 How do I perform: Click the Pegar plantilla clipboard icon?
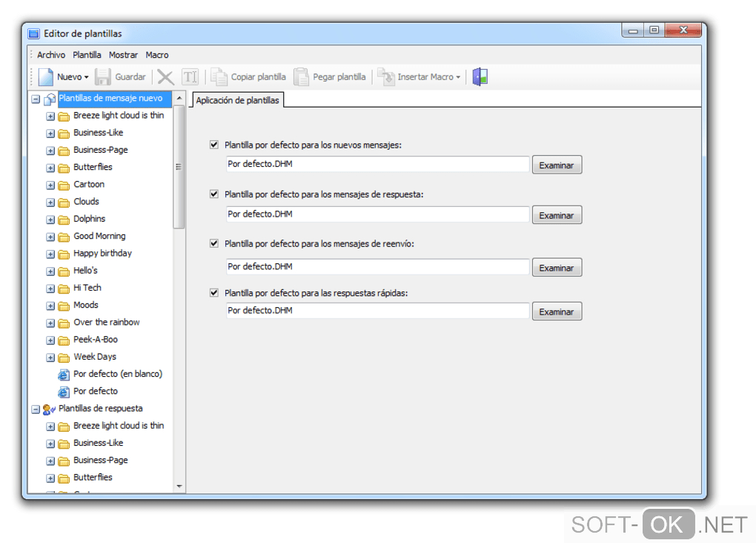pyautogui.click(x=302, y=76)
